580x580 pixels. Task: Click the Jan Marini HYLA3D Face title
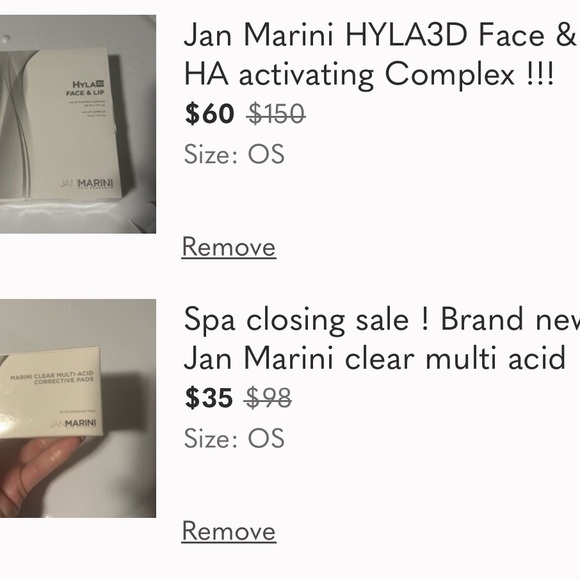point(381,34)
